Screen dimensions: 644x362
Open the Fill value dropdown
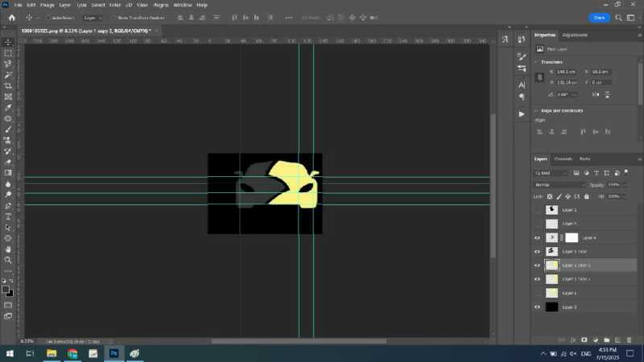(x=625, y=196)
